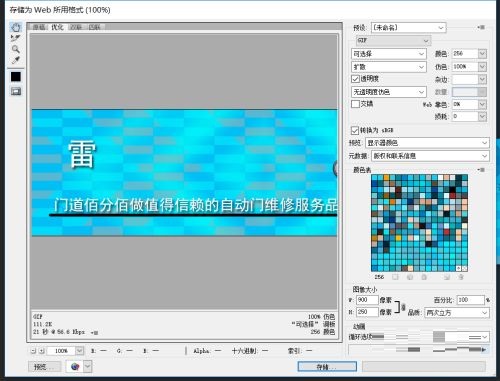Click the 预览 preview button
Image resolution: width=500 pixels, height=381 pixels.
44,367
